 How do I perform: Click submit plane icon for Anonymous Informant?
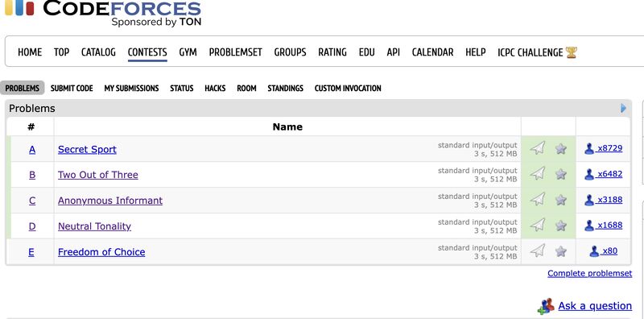coord(537,200)
